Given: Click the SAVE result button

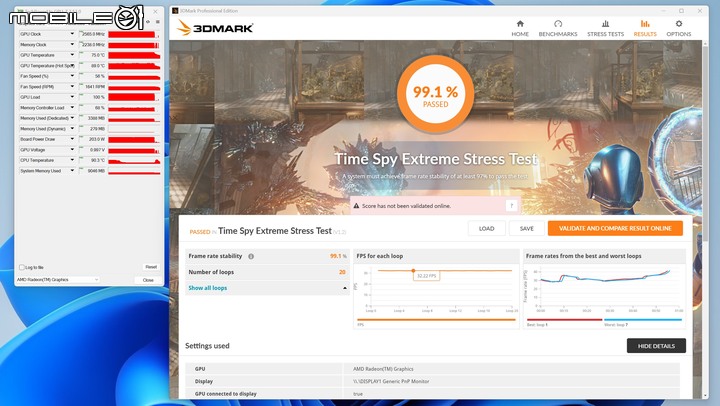Looking at the screenshot, I should [x=527, y=228].
